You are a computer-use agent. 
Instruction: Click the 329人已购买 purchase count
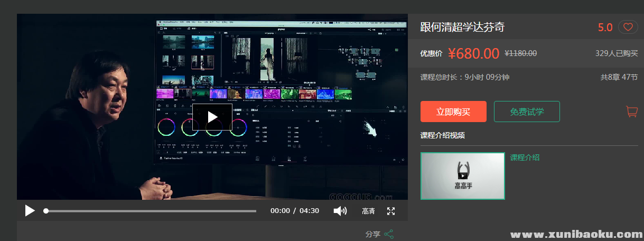[x=616, y=53]
